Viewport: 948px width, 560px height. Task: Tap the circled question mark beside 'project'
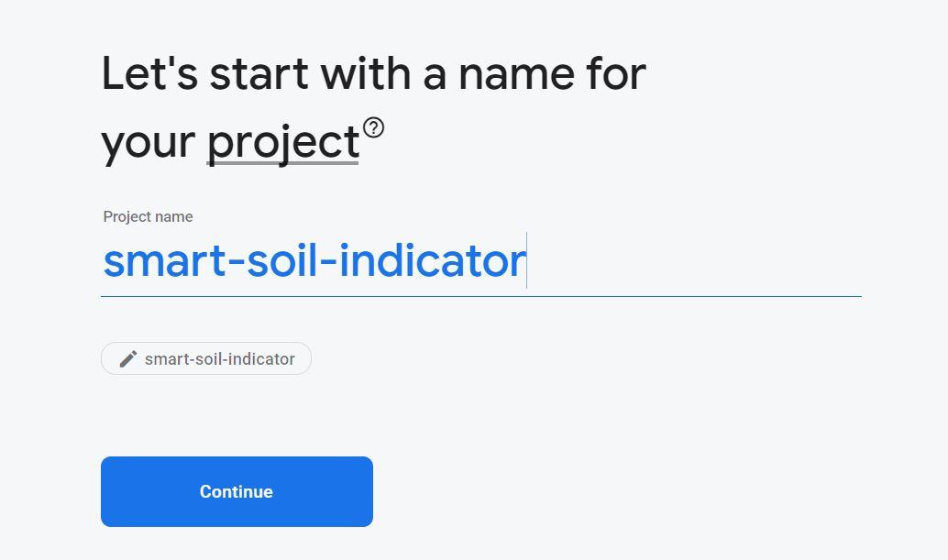point(376,128)
